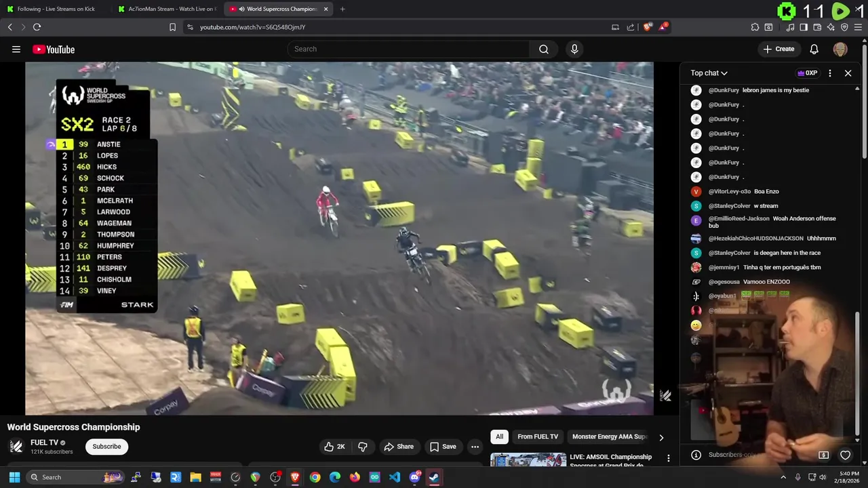Reload the page in the browser
The width and height of the screenshot is (868, 488).
pos(37,27)
